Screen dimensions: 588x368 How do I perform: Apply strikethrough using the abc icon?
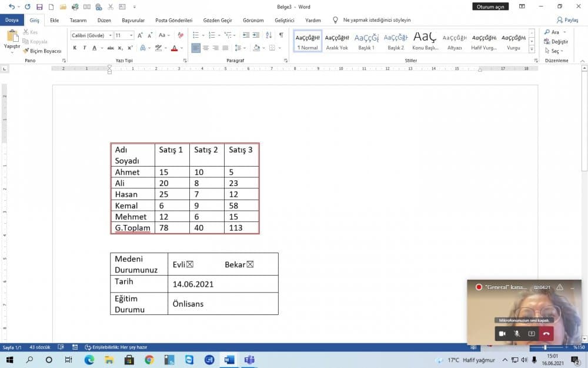click(111, 48)
